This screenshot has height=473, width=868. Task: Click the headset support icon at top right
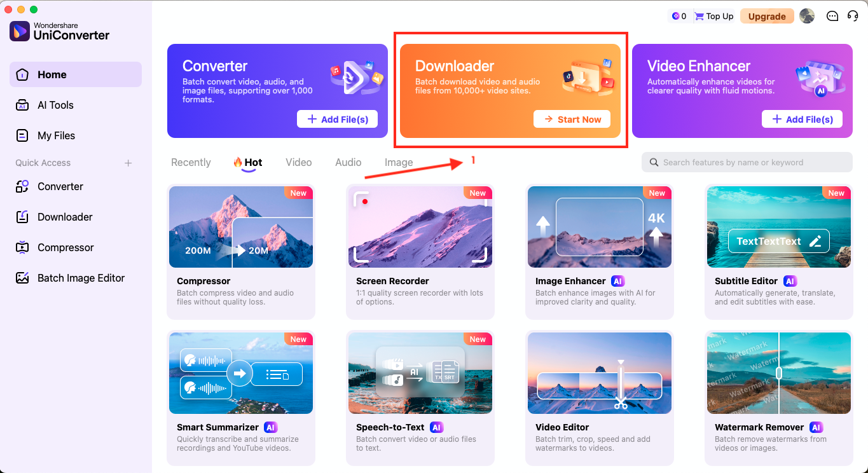click(x=853, y=16)
